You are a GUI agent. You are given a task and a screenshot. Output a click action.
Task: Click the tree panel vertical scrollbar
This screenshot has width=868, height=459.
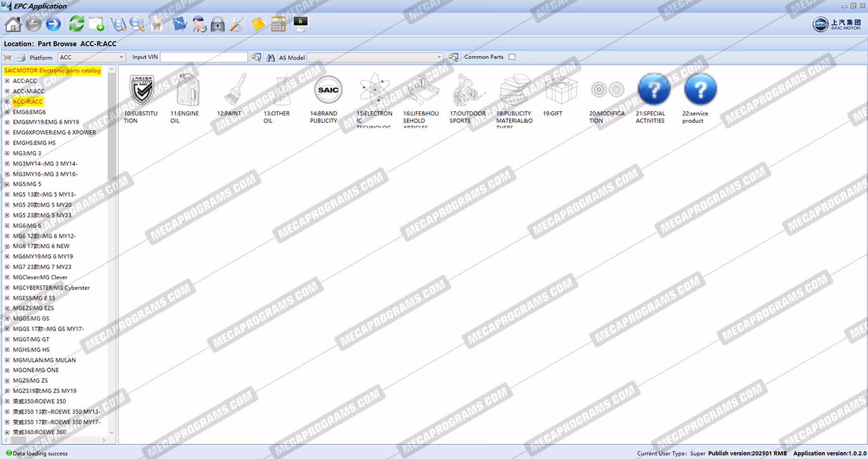112,251
